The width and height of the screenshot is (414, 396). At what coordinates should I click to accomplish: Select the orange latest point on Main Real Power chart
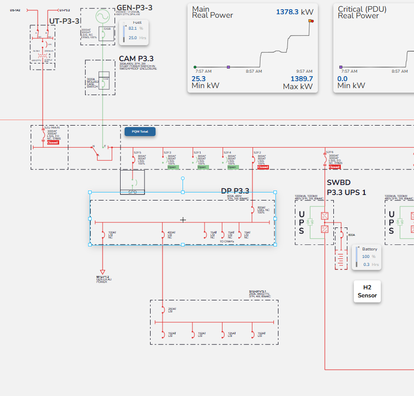310,21
